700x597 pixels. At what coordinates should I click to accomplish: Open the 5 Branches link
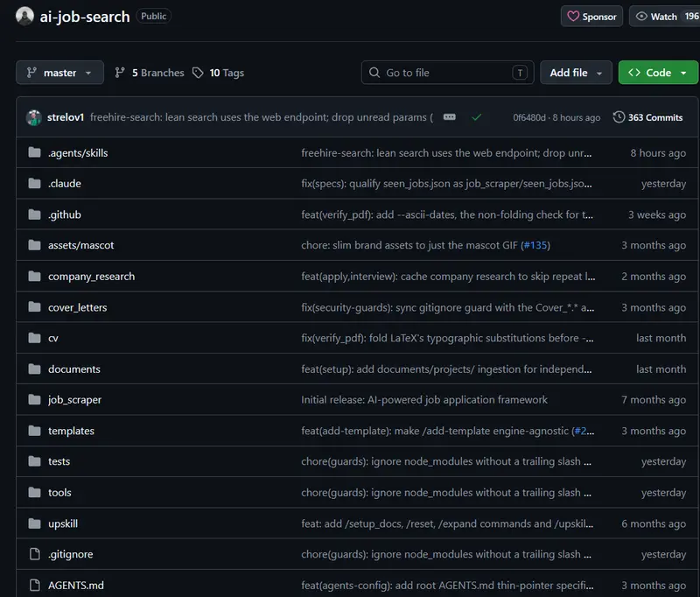point(149,73)
